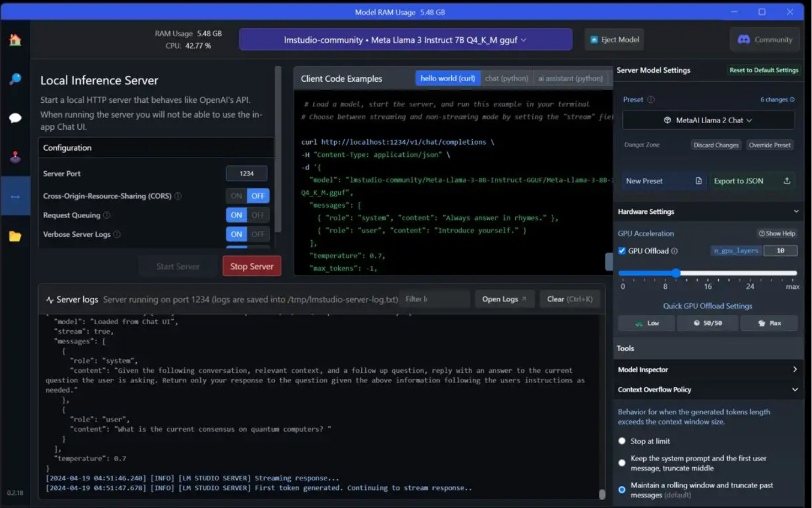
Task: Click Export to JSON button
Action: tap(752, 181)
